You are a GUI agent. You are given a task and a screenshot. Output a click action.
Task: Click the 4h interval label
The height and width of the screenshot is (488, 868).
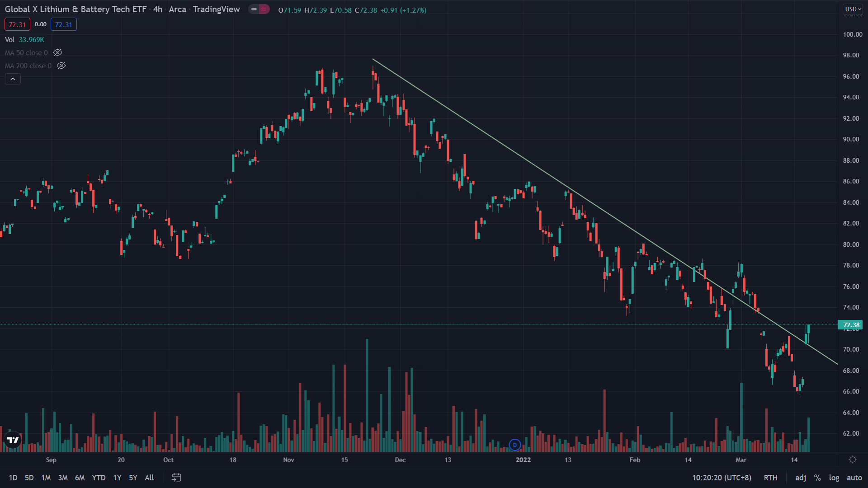click(157, 9)
